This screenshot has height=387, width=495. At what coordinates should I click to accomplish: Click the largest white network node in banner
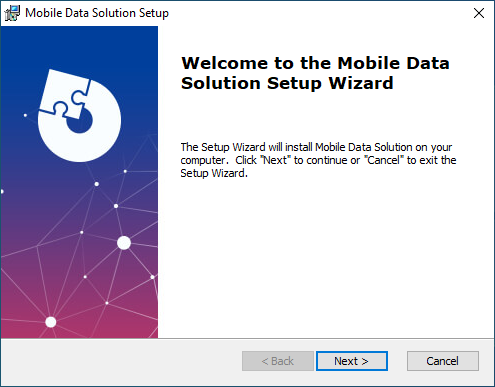pos(124,243)
